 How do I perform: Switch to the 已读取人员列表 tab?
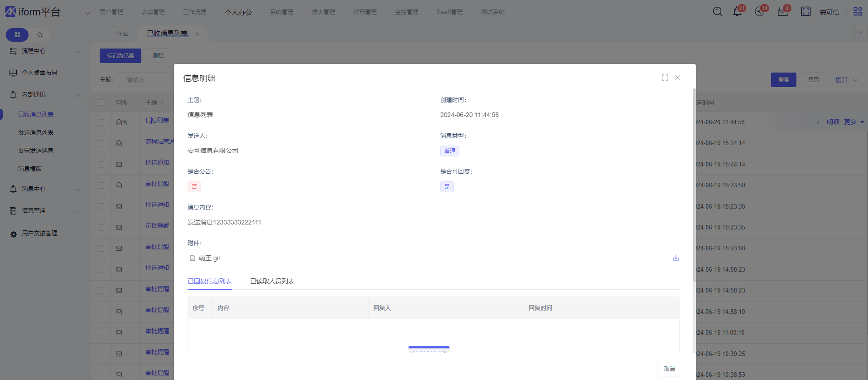(x=272, y=281)
